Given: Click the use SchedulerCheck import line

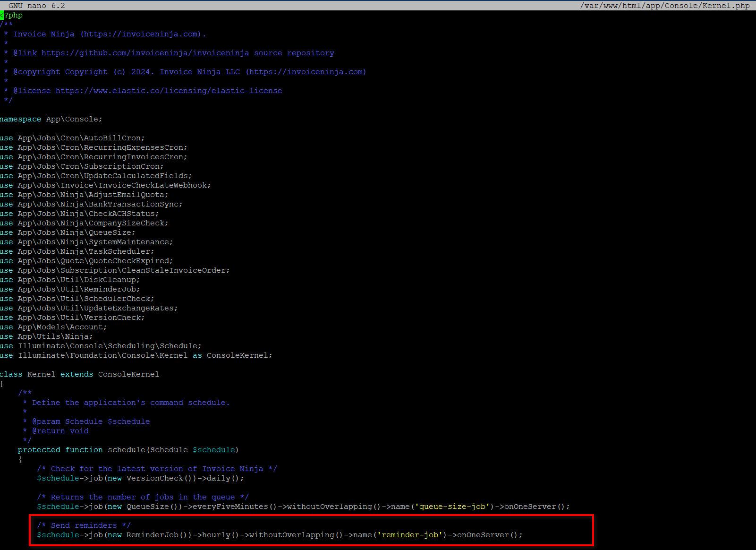Looking at the screenshot, I should pyautogui.click(x=77, y=299).
